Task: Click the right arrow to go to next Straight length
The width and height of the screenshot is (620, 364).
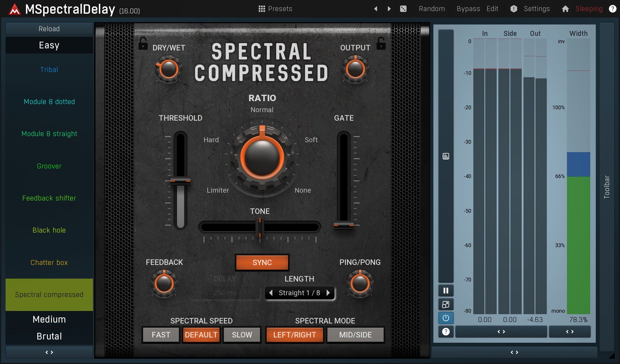Action: [x=328, y=293]
